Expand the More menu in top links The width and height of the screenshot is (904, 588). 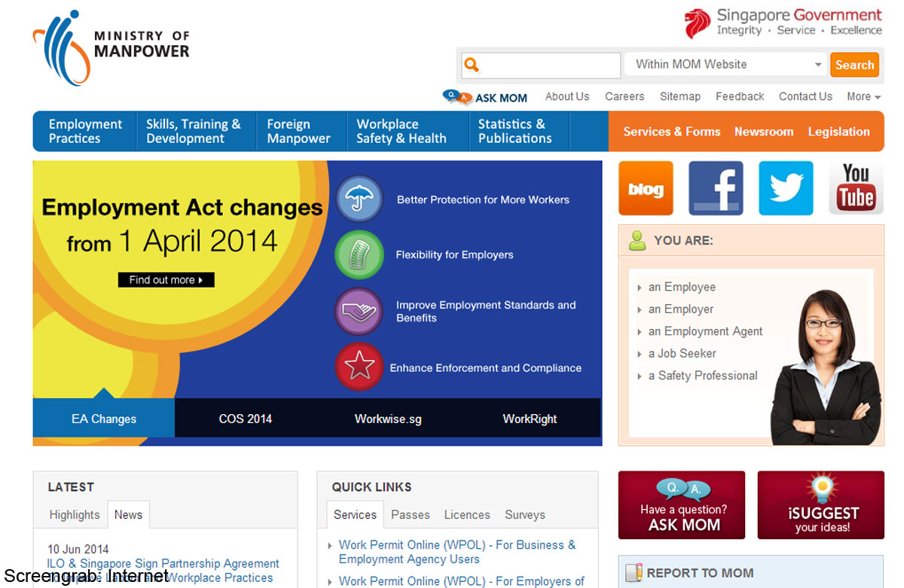tap(863, 96)
